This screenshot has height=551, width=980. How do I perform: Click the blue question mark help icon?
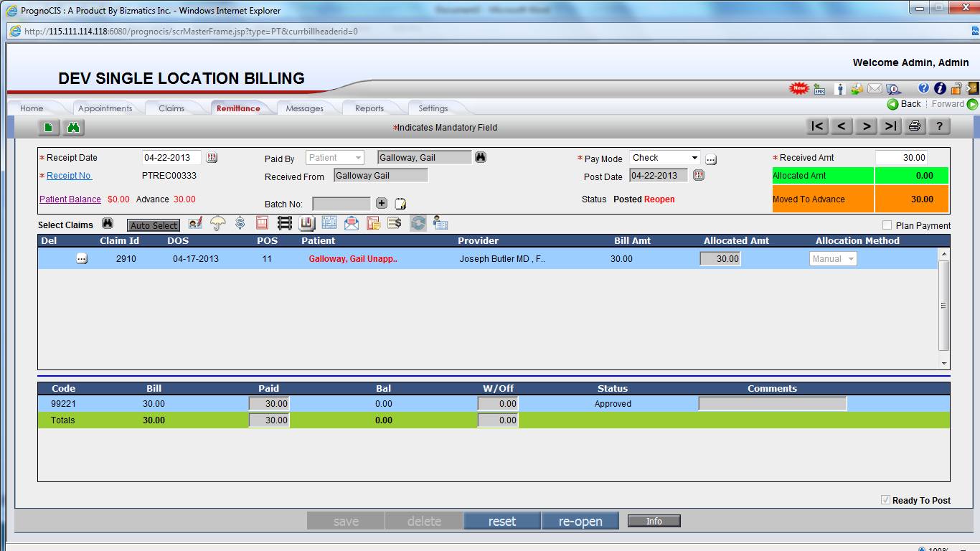924,88
